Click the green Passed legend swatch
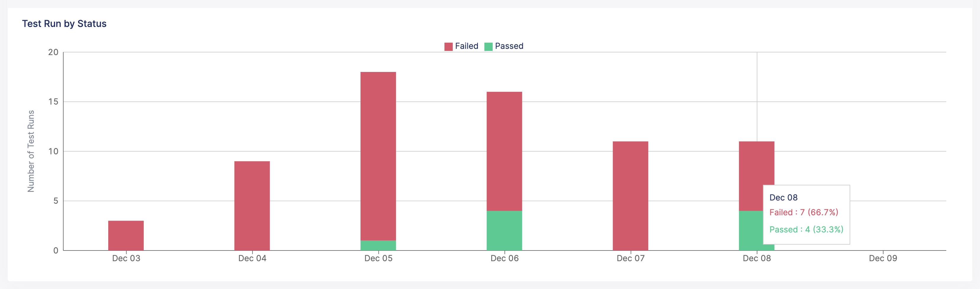This screenshot has height=289, width=980. [488, 46]
